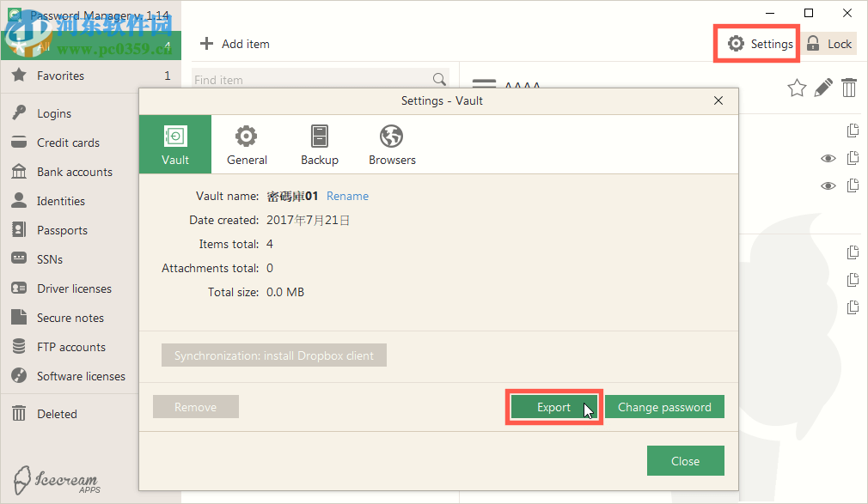
Task: View the Secure notes category
Action: pos(70,317)
